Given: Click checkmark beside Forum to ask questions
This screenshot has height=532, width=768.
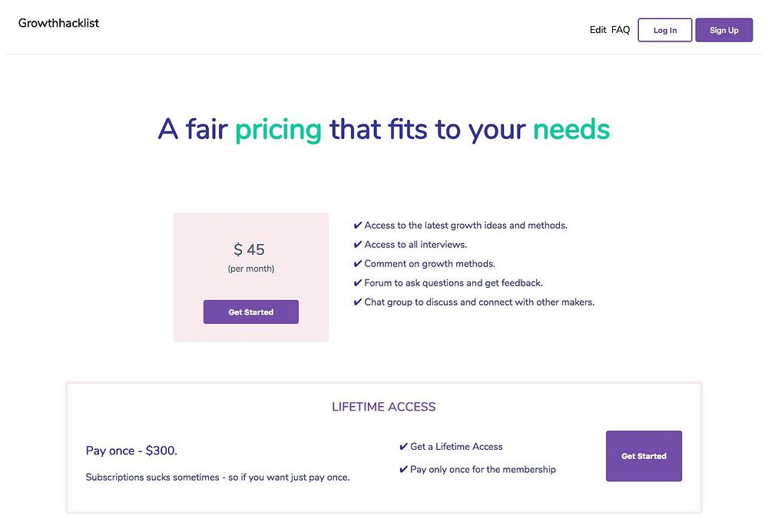Looking at the screenshot, I should click(358, 283).
